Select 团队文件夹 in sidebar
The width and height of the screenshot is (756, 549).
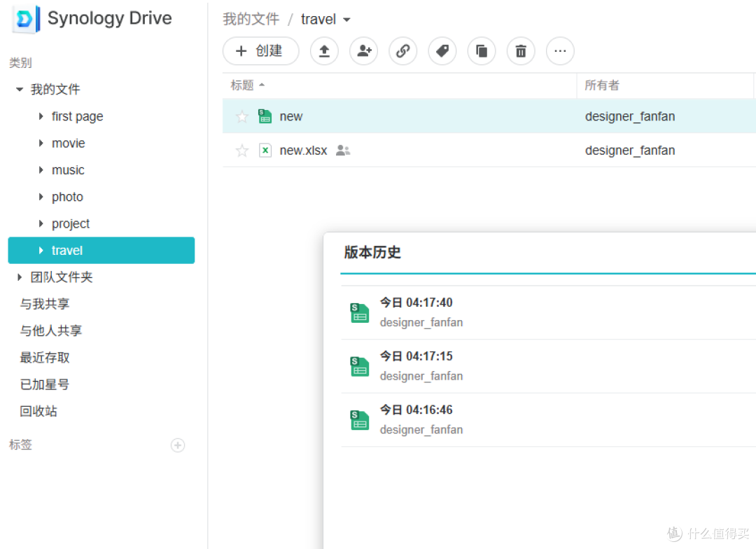[61, 277]
